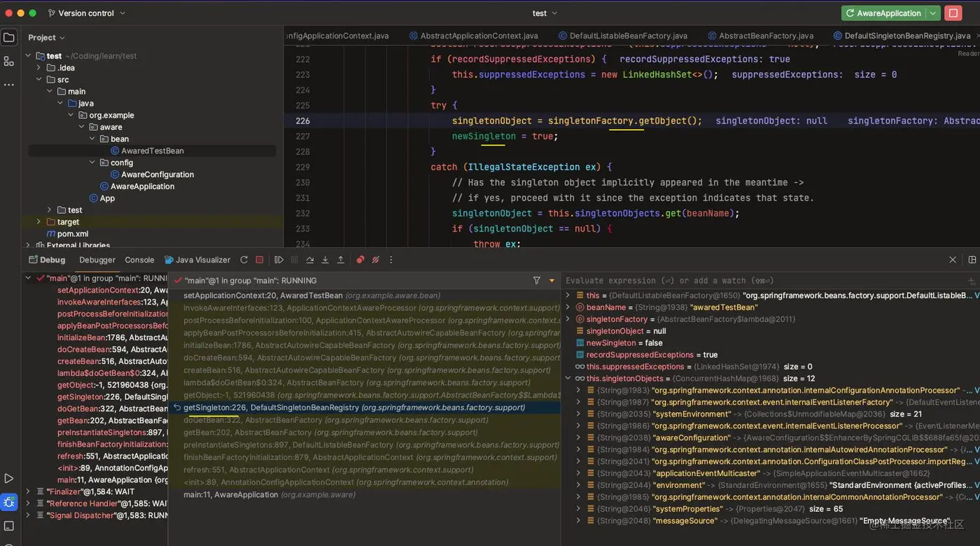980x546 pixels.
Task: Collapse the src folder in project tree
Action: tap(40, 80)
